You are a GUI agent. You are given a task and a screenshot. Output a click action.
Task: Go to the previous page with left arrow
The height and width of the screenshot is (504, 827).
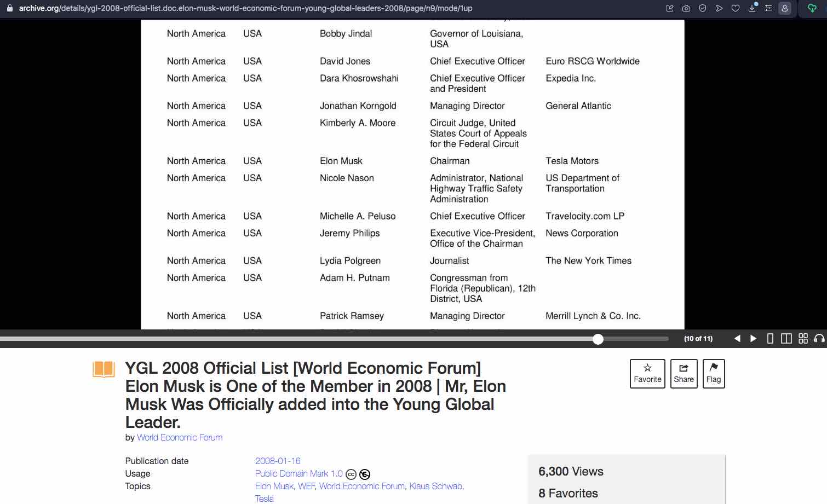737,339
